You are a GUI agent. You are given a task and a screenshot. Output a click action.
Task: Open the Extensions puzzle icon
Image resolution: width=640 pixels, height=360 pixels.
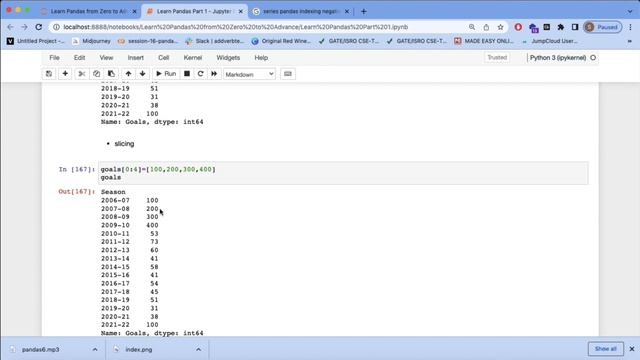[561, 27]
